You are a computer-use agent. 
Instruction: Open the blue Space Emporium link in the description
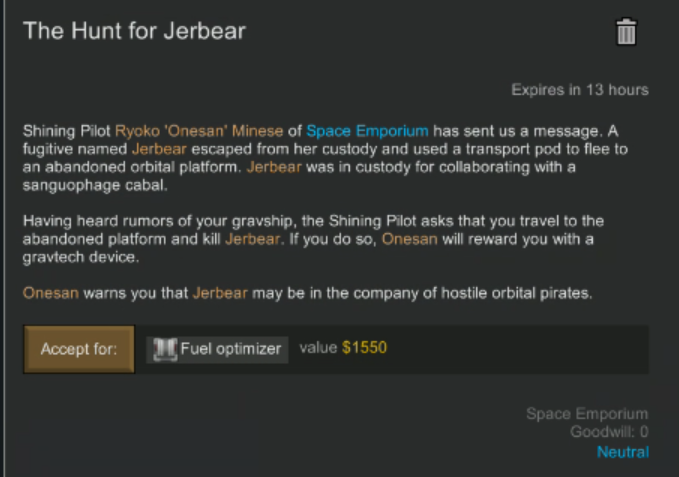pyautogui.click(x=367, y=131)
